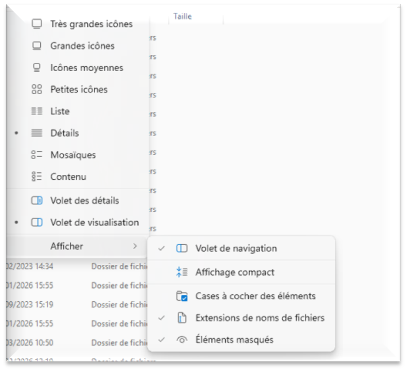Click the Contenu view icon
The width and height of the screenshot is (407, 371).
(37, 177)
